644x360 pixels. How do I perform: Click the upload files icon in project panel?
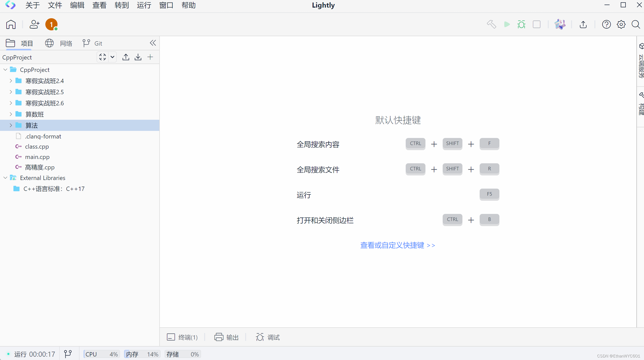click(x=126, y=57)
